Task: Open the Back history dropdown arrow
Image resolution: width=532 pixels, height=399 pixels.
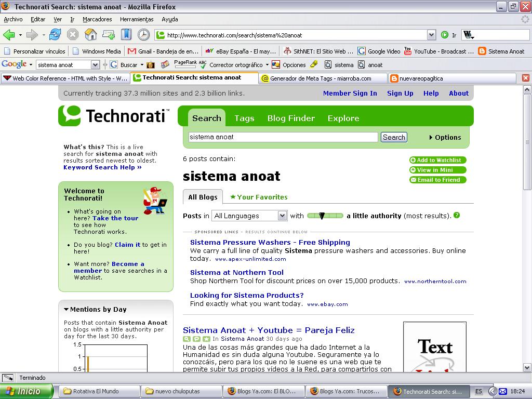Action: [x=20, y=35]
